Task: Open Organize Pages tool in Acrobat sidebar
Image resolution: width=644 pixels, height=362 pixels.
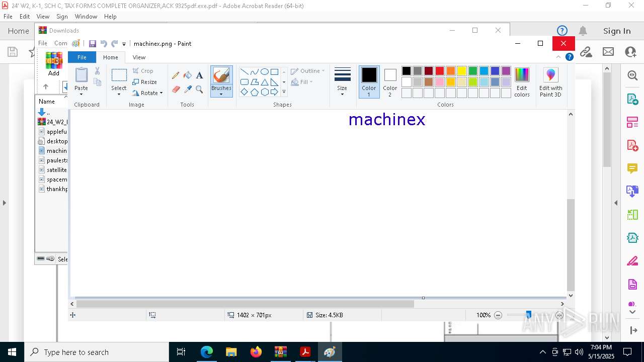Action: 632,214
